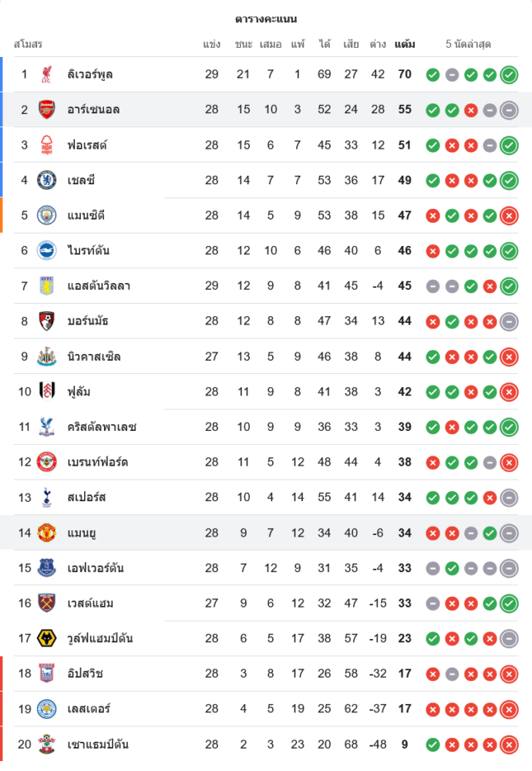Click Man City's latest loss result icon

[x=509, y=216]
